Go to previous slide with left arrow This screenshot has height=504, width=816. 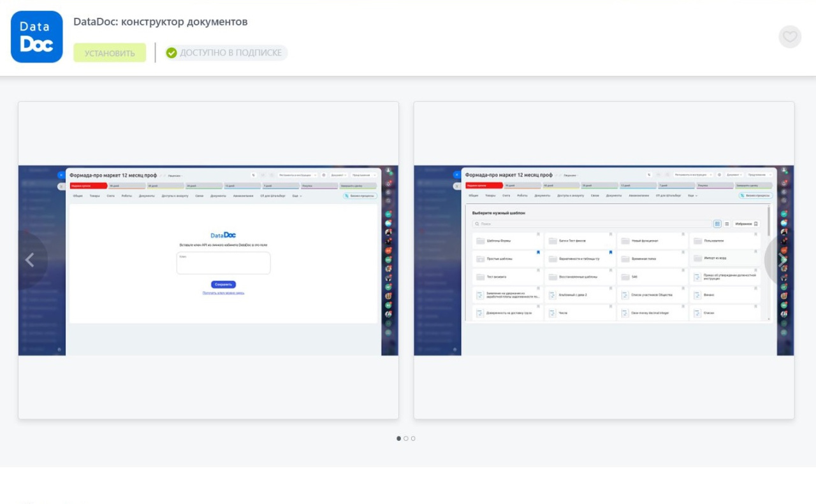(29, 260)
